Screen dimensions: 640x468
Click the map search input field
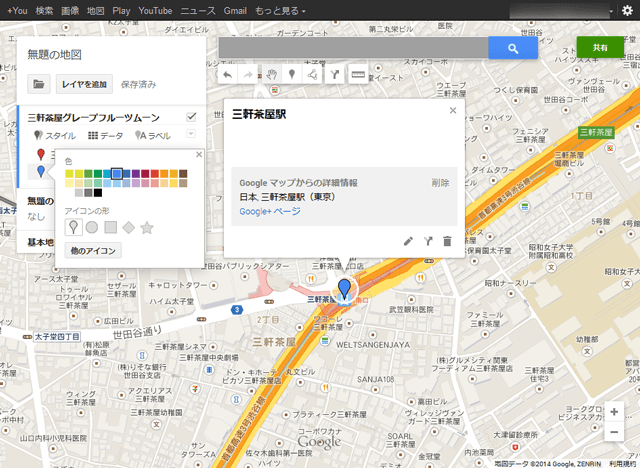(x=353, y=48)
